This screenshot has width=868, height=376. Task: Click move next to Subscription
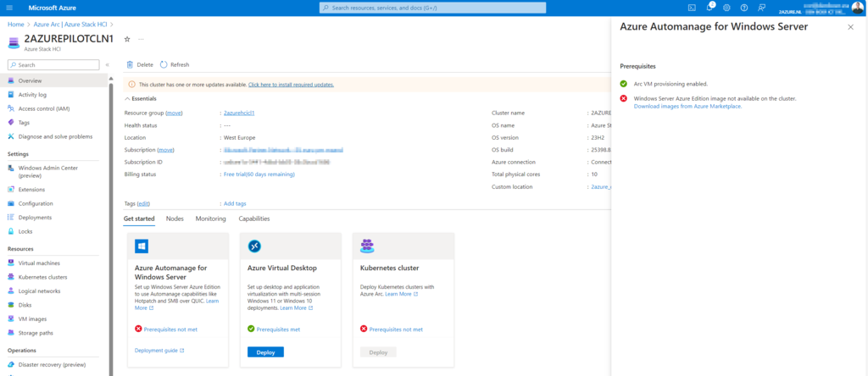[165, 150]
